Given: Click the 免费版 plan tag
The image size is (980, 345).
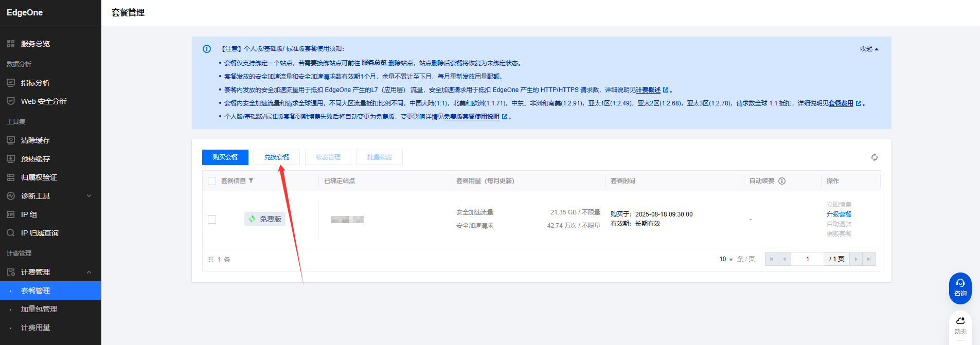Looking at the screenshot, I should [265, 219].
